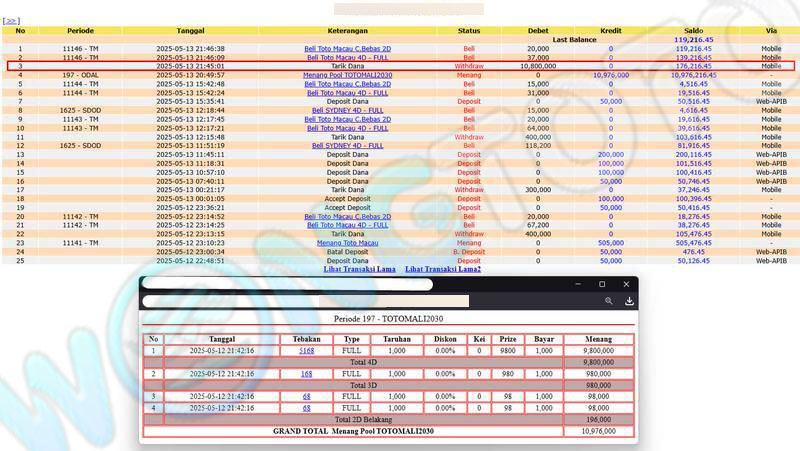Image resolution: width=800 pixels, height=451 pixels.
Task: Open Menang Toto Macau link in row 23
Action: tap(347, 242)
